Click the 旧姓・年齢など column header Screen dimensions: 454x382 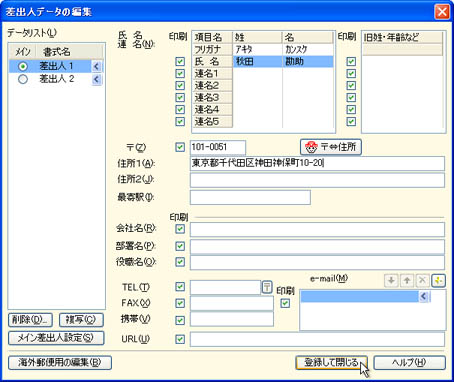403,37
